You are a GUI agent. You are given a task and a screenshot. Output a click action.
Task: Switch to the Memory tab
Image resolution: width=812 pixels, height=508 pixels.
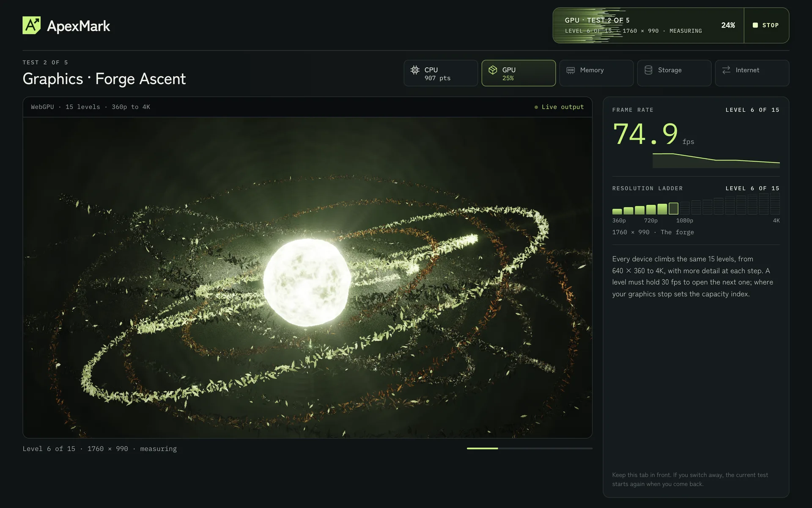[596, 73]
